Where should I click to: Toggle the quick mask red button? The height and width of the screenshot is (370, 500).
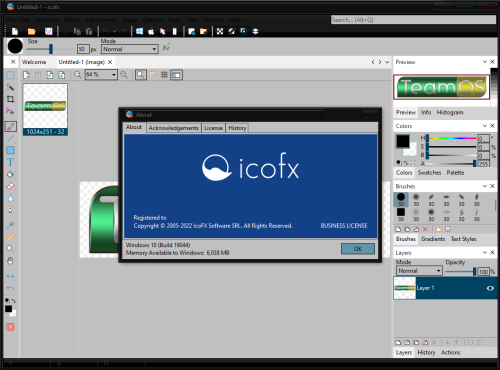click(10, 327)
